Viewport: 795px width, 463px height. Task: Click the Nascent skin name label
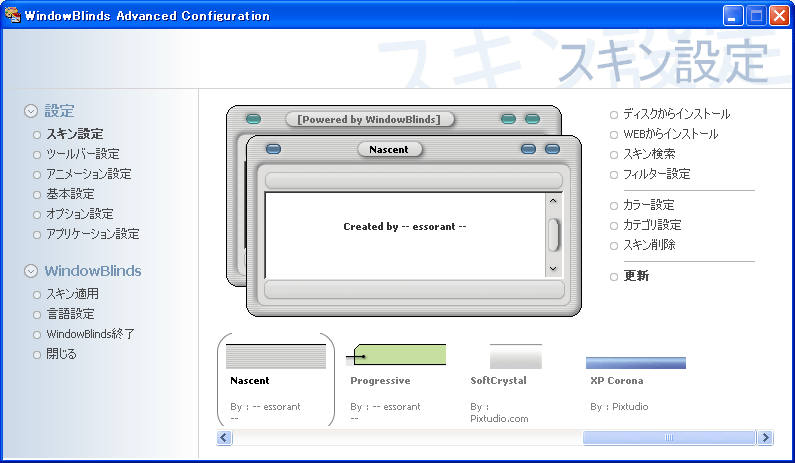249,381
